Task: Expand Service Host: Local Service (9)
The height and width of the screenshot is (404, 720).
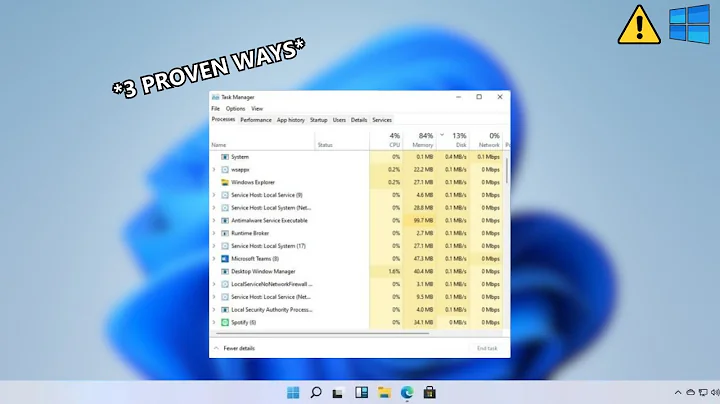Action: (214, 195)
